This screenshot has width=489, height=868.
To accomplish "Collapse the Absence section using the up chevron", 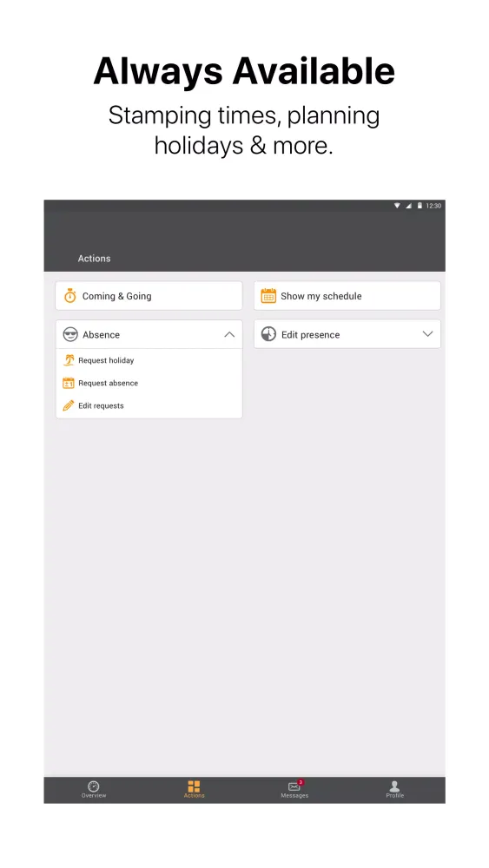I will pyautogui.click(x=229, y=334).
